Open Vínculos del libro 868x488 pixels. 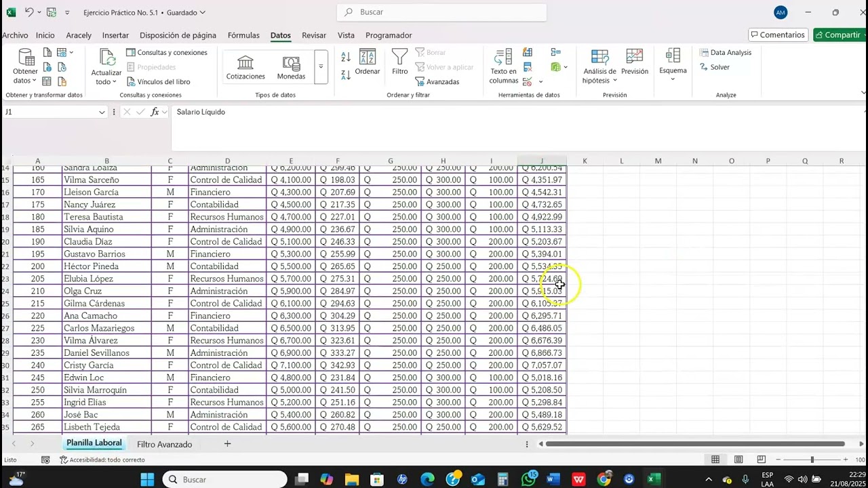(158, 81)
